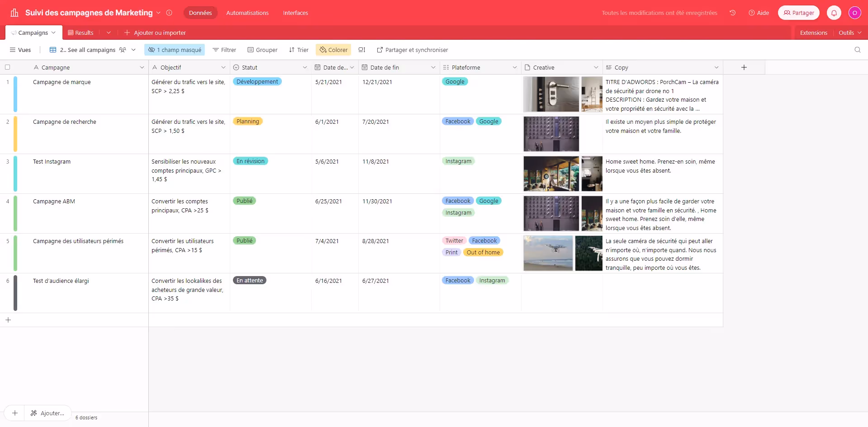Toggle the Vues sidebar panel

(x=20, y=50)
